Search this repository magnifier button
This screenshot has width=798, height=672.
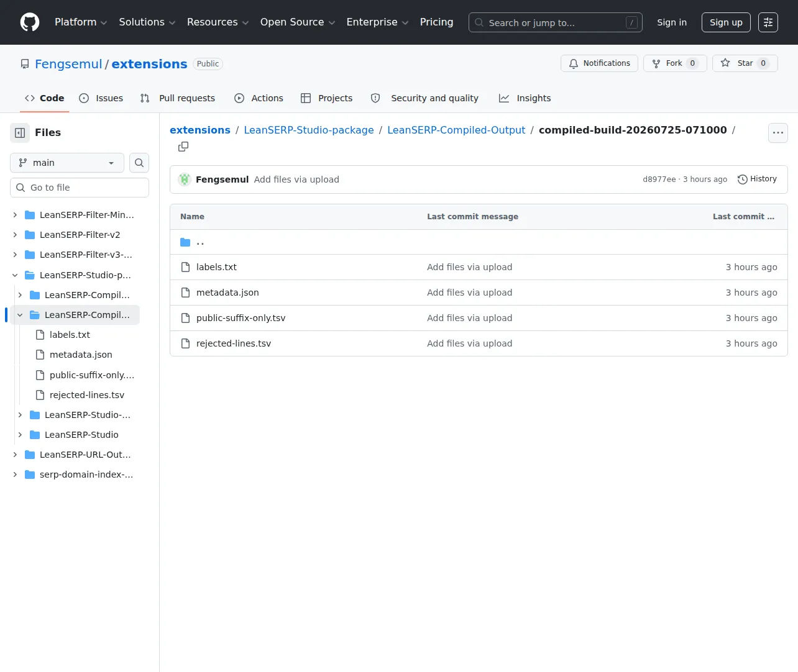(139, 163)
